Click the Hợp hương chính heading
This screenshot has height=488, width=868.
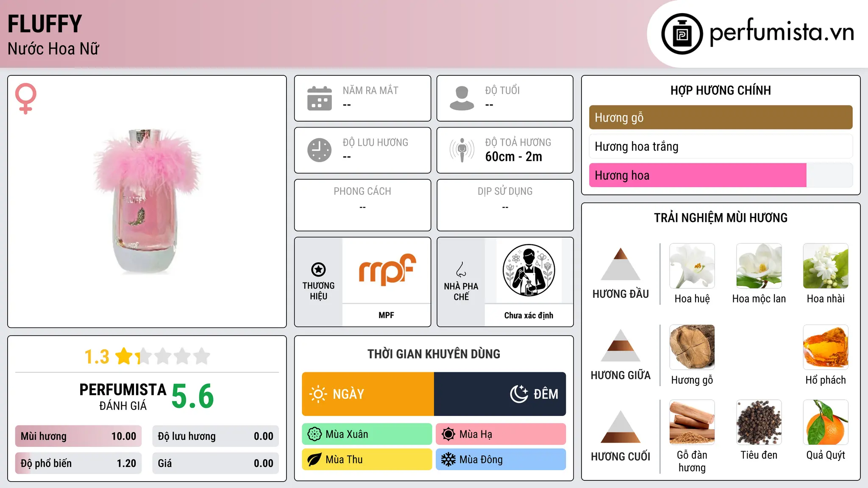click(721, 90)
